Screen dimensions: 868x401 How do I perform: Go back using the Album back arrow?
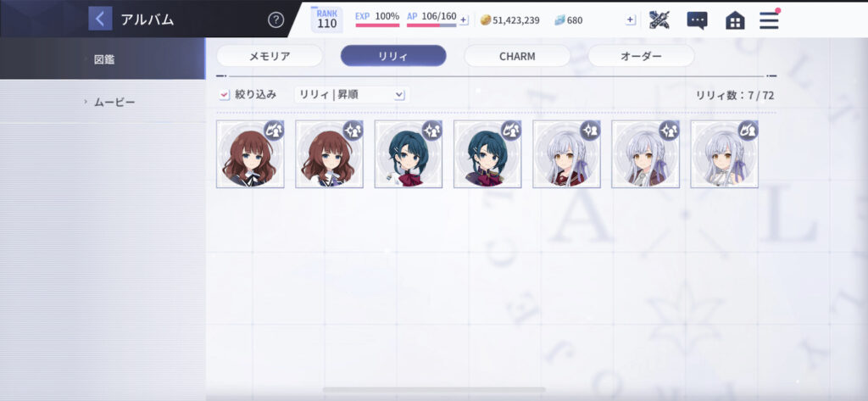[x=100, y=19]
